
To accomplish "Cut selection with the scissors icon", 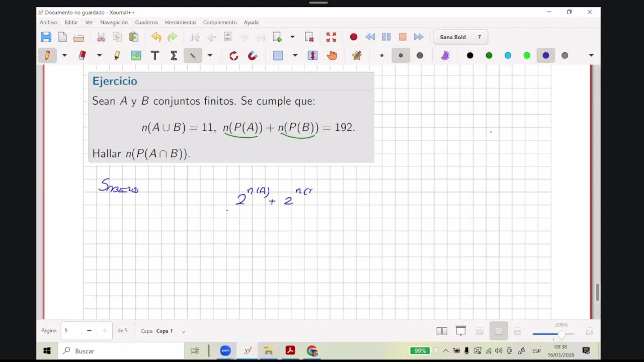I will coord(101,37).
